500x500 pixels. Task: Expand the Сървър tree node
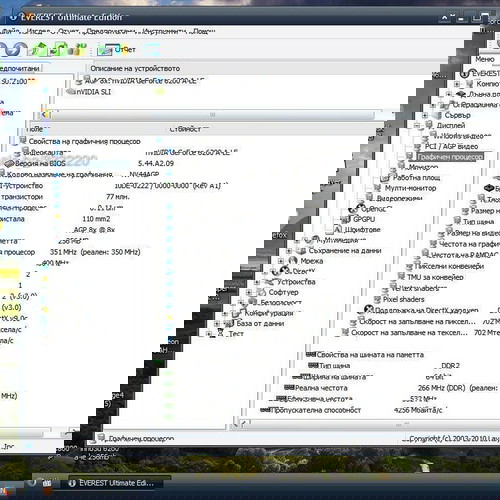(425, 115)
